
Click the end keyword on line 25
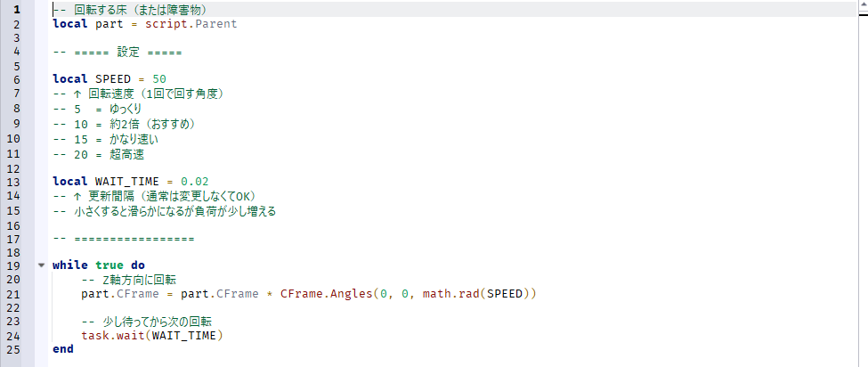click(x=63, y=349)
